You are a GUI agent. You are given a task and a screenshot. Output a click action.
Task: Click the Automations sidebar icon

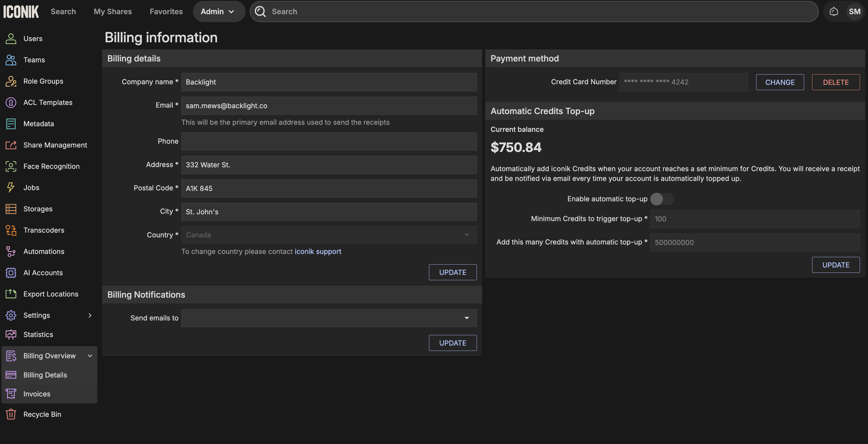pyautogui.click(x=11, y=252)
